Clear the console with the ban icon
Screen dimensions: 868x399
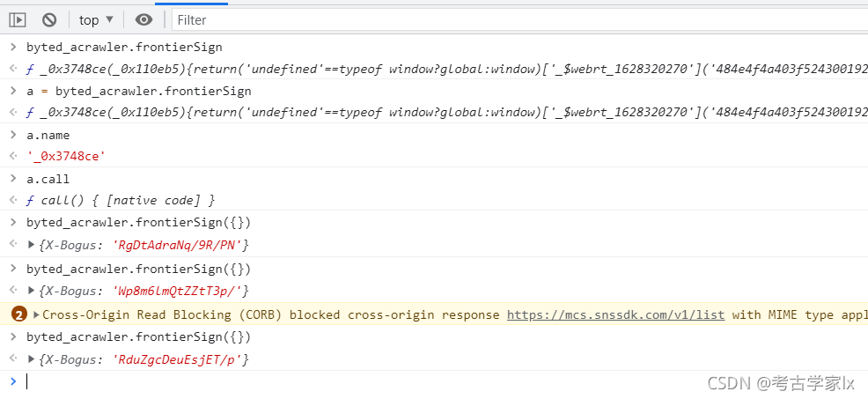49,20
